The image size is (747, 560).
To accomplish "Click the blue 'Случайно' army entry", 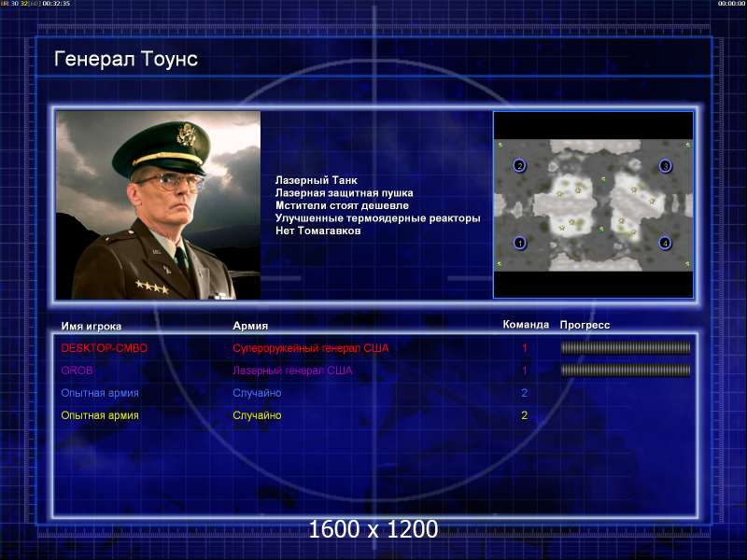I will point(257,393).
